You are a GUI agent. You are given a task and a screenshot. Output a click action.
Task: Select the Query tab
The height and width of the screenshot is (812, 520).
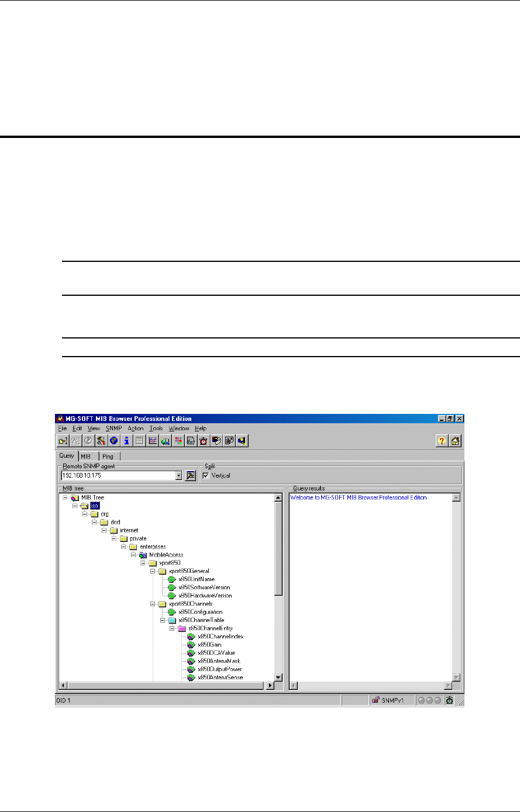(x=66, y=455)
